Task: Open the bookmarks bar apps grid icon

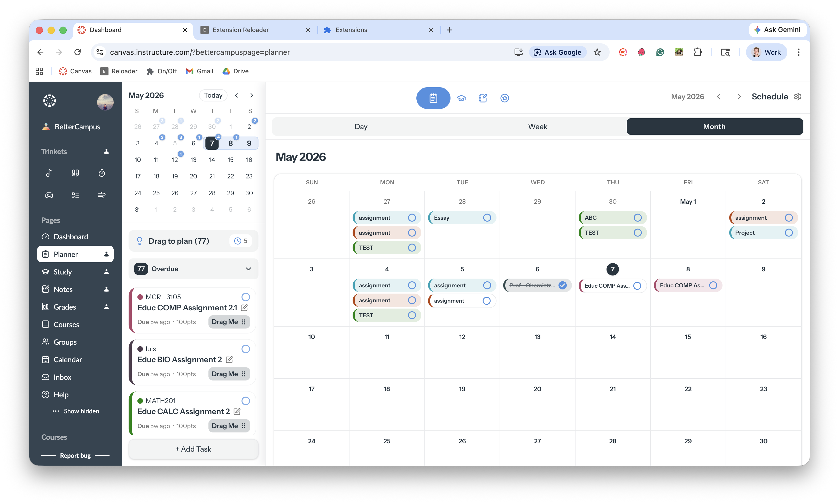Action: pos(40,71)
